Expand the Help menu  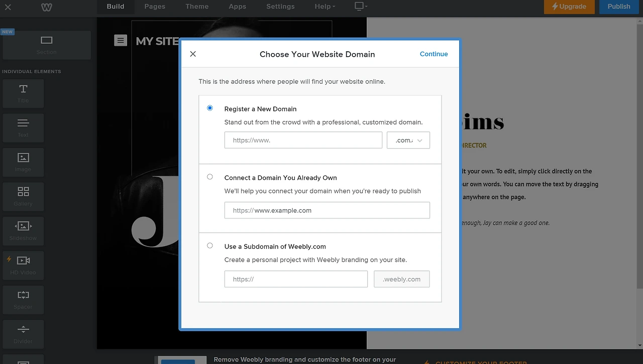coord(325,7)
